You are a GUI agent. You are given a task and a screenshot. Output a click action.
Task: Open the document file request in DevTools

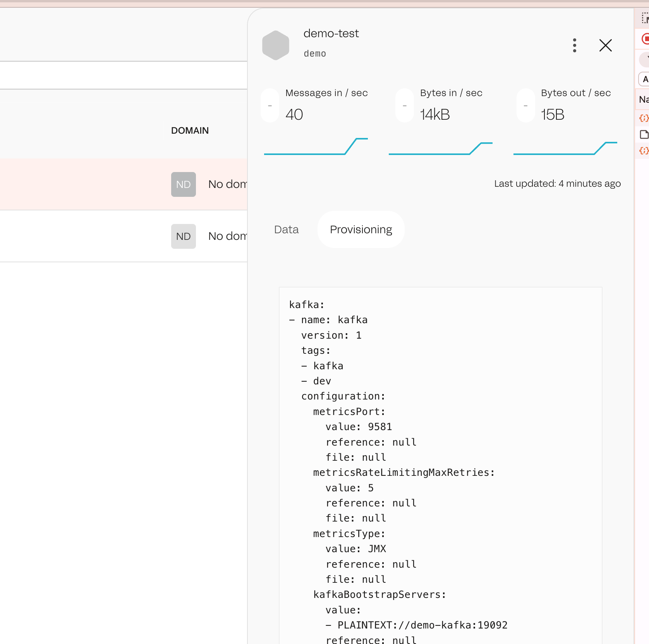tap(644, 134)
